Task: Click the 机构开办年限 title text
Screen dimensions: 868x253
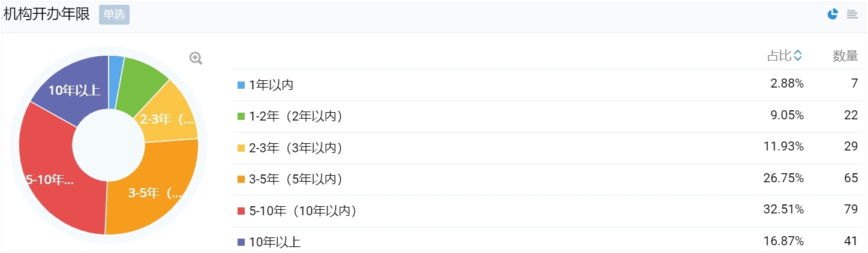Action: (x=46, y=14)
